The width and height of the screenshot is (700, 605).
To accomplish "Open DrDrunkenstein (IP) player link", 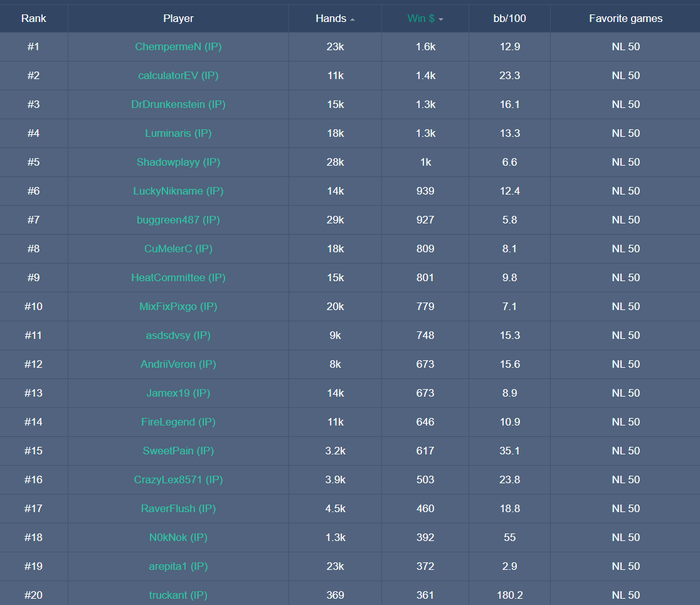I will pos(178,104).
